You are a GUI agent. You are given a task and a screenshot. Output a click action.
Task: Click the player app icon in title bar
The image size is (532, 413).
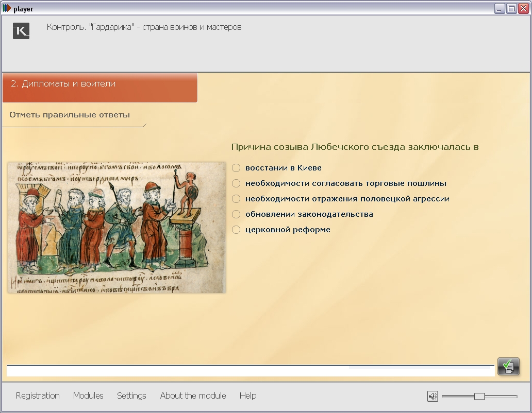point(7,8)
